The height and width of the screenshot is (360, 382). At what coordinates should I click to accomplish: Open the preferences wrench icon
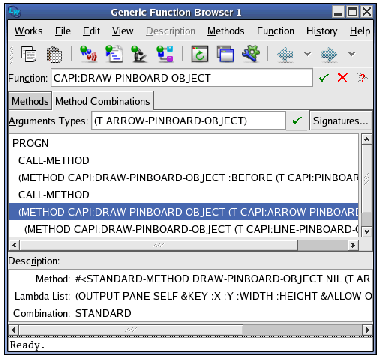[x=251, y=54]
